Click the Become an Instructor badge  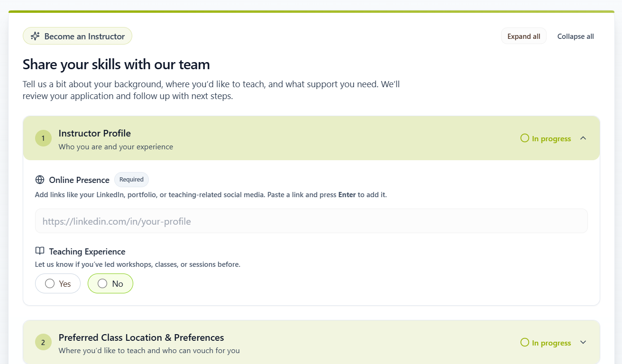click(x=77, y=36)
